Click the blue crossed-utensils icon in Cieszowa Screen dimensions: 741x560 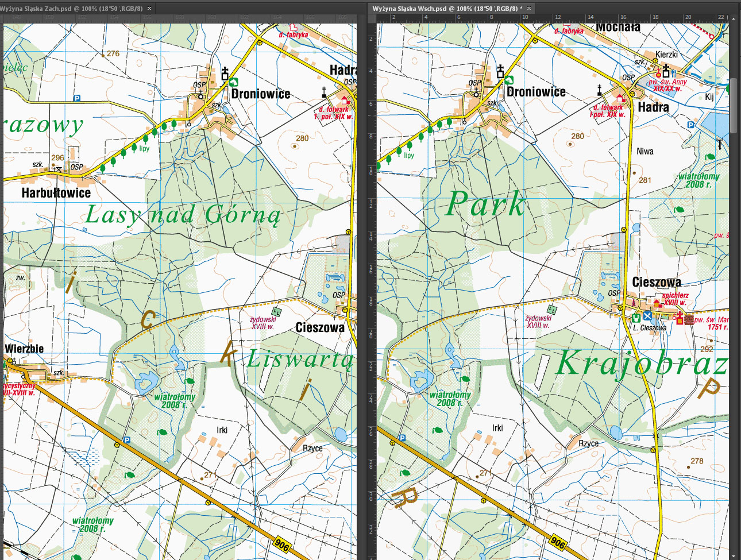tap(647, 316)
